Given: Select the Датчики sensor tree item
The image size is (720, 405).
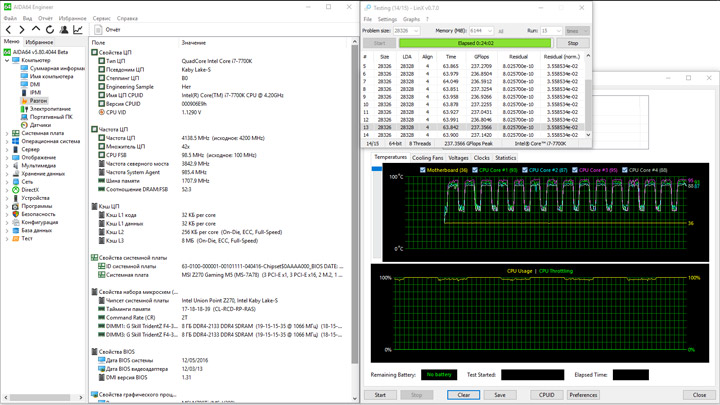Looking at the screenshot, I should (40, 125).
